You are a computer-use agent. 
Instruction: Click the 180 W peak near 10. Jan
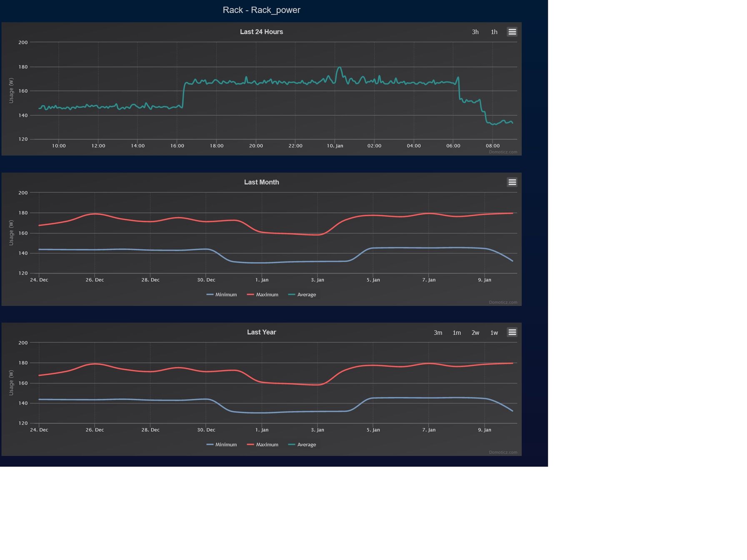(340, 67)
